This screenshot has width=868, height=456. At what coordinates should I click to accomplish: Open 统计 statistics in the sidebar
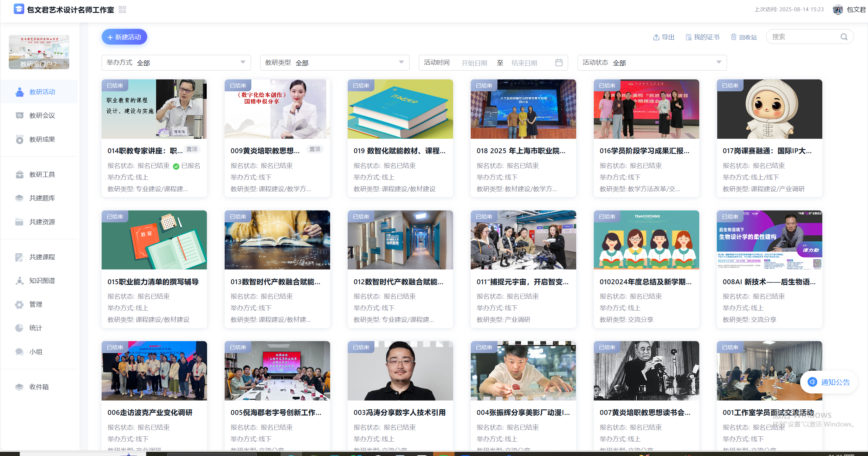[x=36, y=328]
